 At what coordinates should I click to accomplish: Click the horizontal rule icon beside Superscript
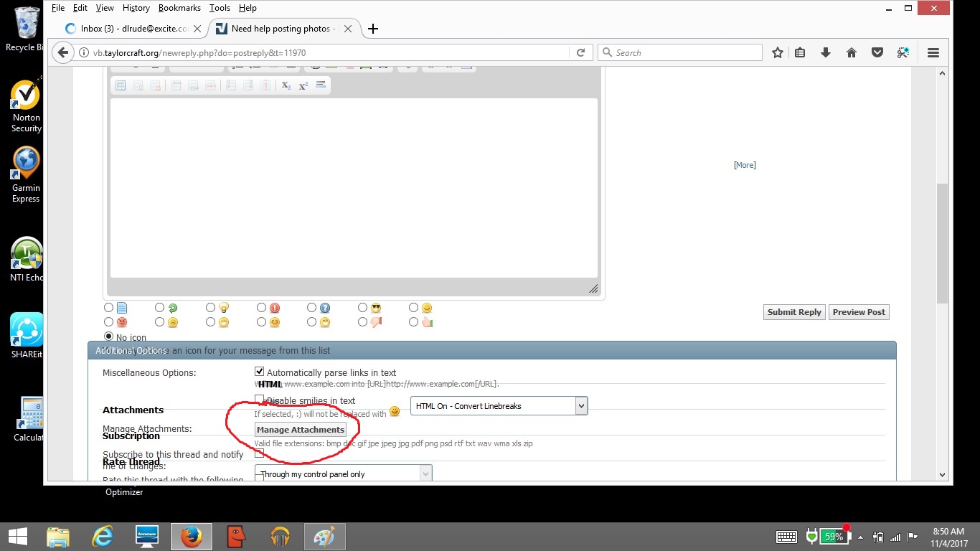coord(321,85)
